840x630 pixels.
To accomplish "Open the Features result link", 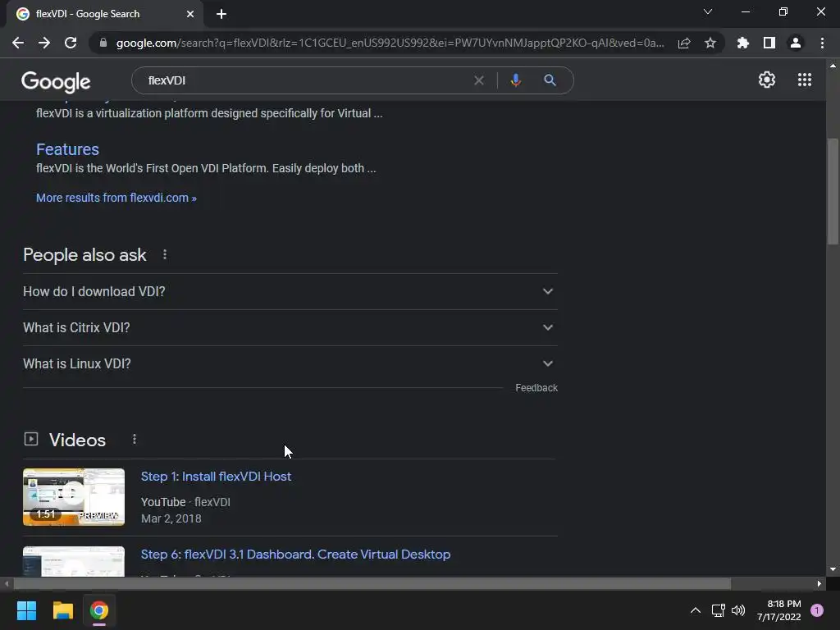I will (67, 149).
